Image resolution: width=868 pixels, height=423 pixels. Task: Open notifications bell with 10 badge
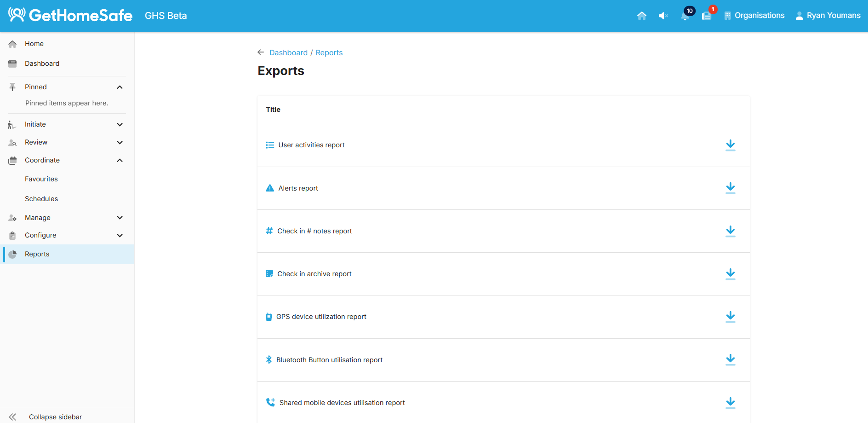pyautogui.click(x=686, y=15)
